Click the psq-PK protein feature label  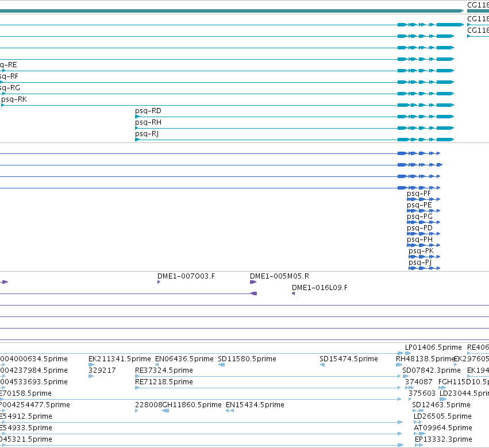421,251
